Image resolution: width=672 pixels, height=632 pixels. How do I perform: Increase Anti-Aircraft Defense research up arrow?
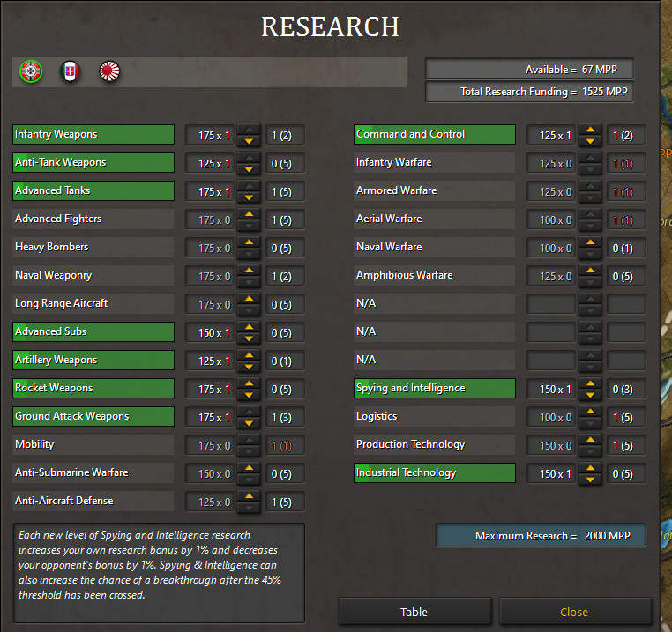click(249, 496)
